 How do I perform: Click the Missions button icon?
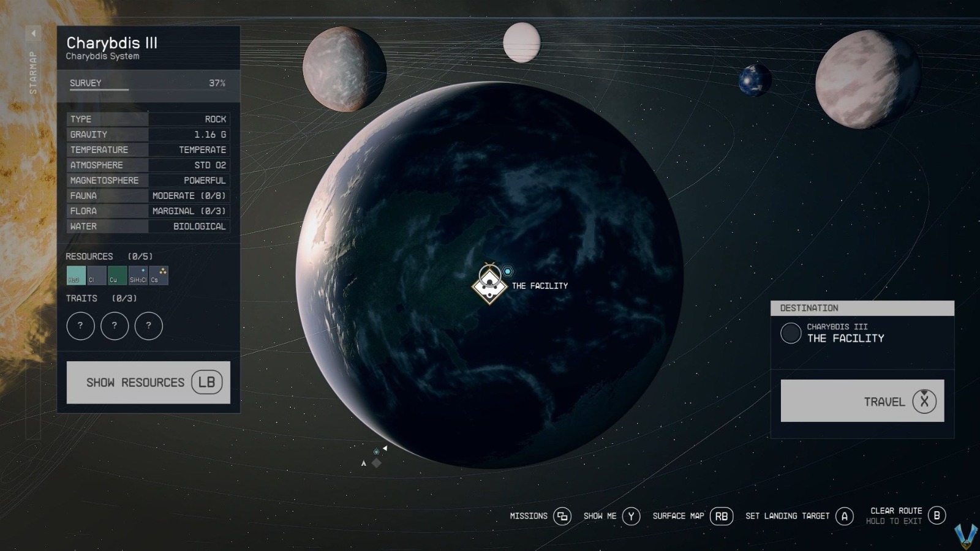pyautogui.click(x=562, y=516)
